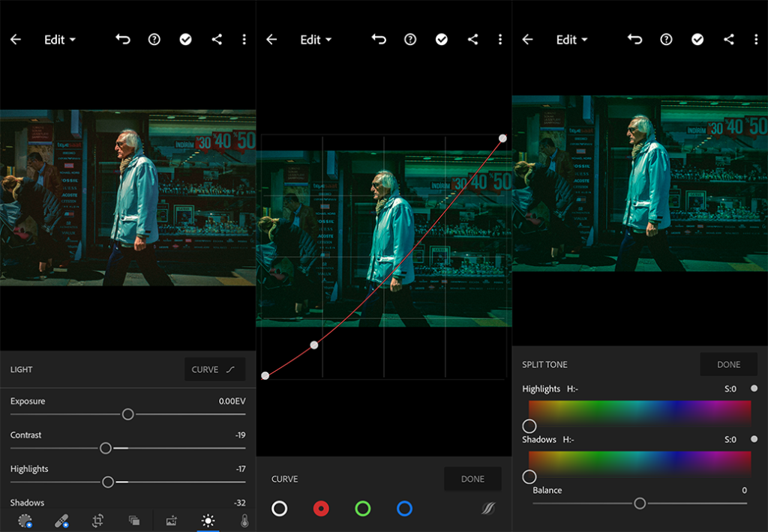This screenshot has height=532, width=768.
Task: Click the Contrast slider handle
Action: (105, 448)
